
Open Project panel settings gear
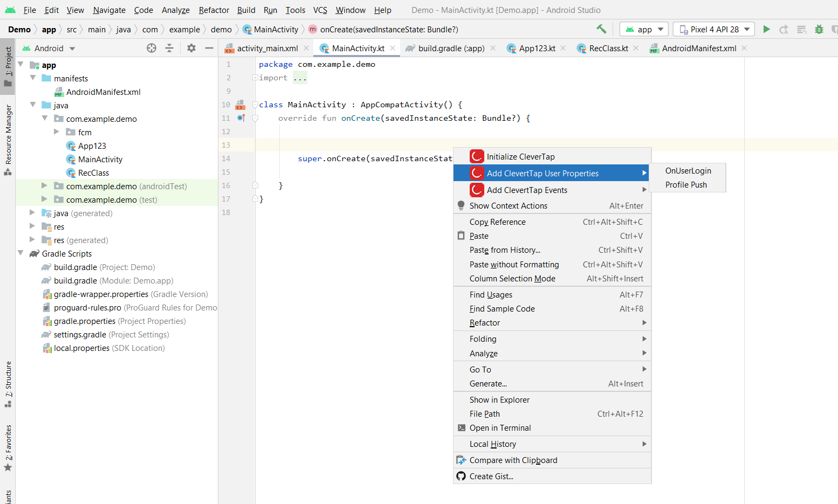pos(191,48)
